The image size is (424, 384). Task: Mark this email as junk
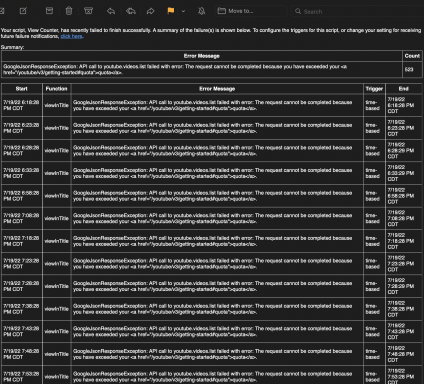click(88, 11)
